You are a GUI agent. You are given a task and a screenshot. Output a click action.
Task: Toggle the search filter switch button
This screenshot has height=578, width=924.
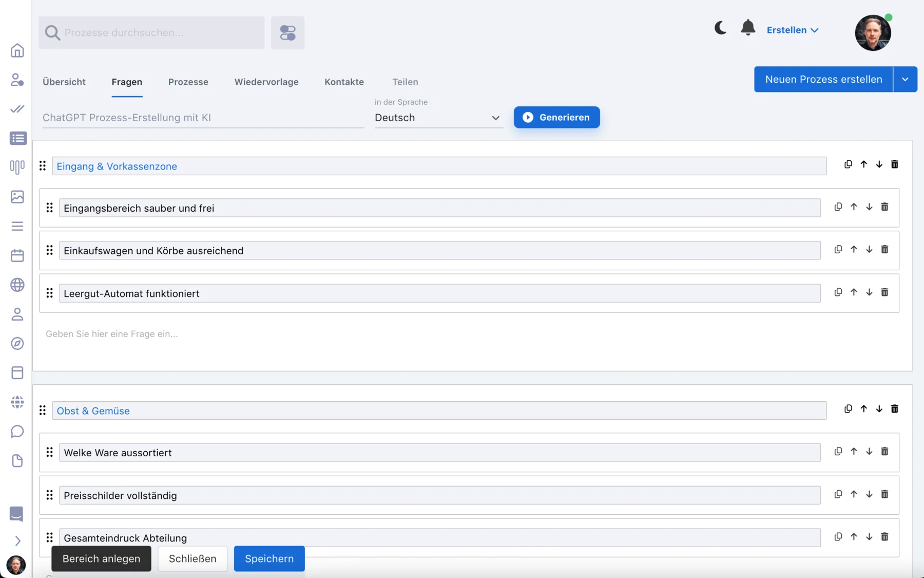point(288,33)
